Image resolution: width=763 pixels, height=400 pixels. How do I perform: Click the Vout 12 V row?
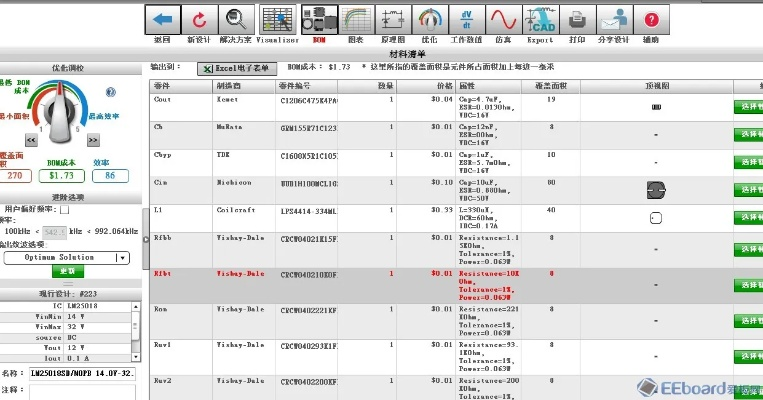click(66, 348)
